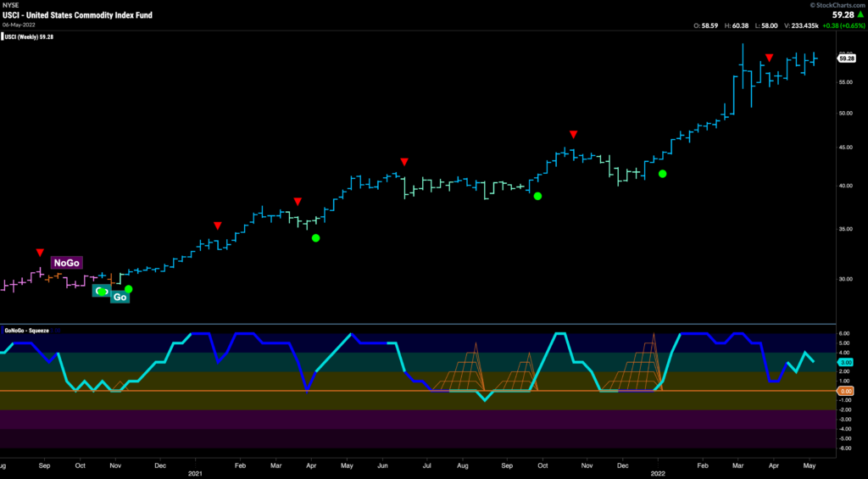Click the '55.00' price axis label
The image size is (868, 479).
(x=845, y=82)
